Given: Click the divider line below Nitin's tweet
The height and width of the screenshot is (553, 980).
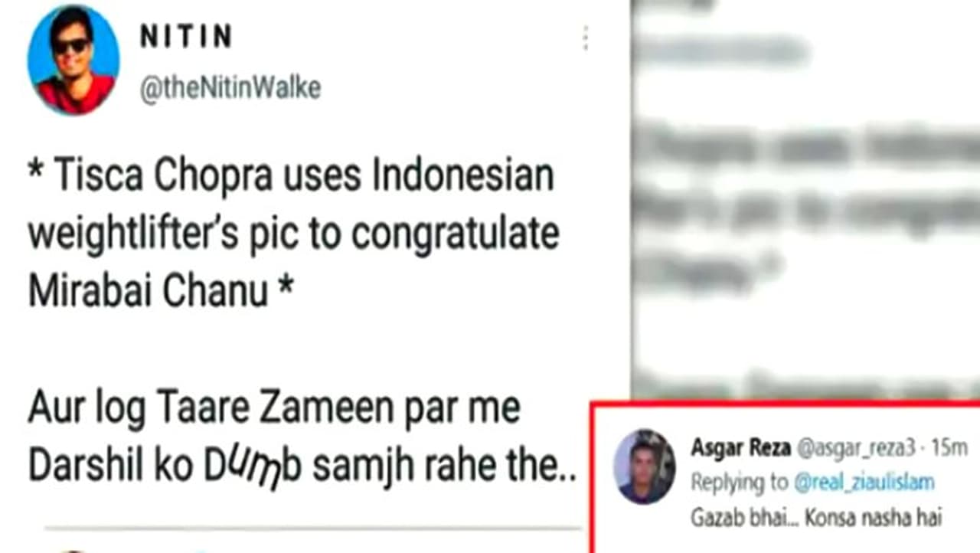Looking at the screenshot, I should [312, 528].
